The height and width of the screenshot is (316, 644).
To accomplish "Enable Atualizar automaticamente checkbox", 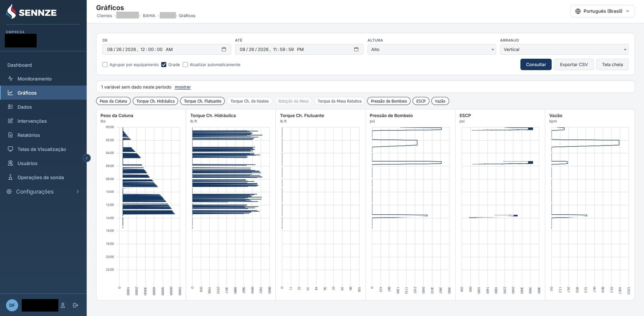I will (185, 65).
